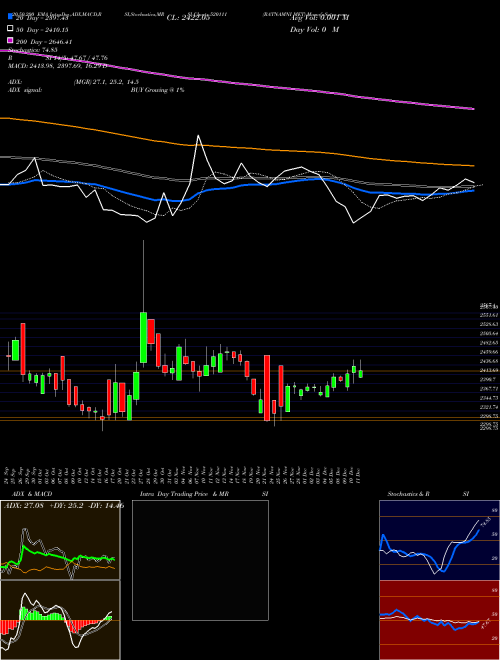Click the 2344.73 price axis label
Viewport: 500px width, 660px height.
coord(487,398)
